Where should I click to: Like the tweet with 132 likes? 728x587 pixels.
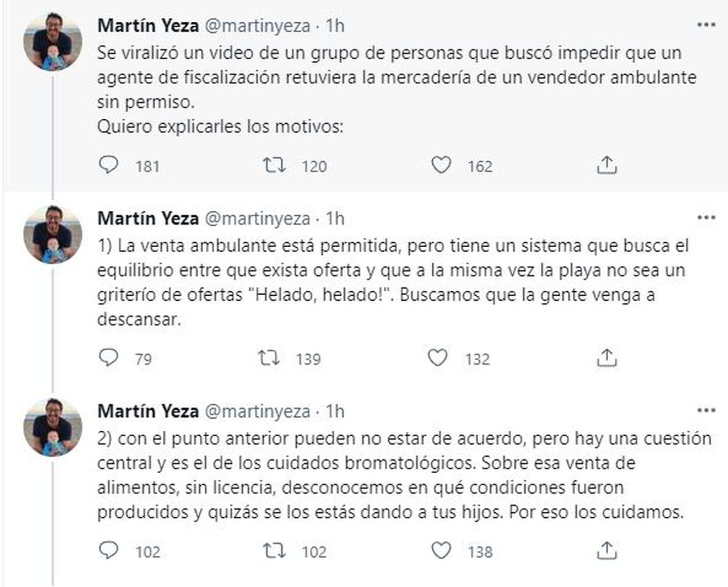437,358
